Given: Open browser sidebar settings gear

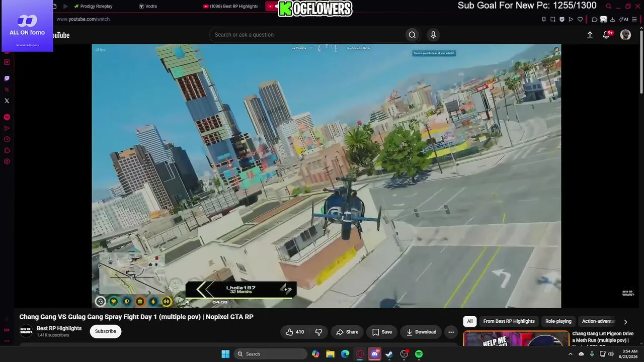Looking at the screenshot, I should [7, 161].
